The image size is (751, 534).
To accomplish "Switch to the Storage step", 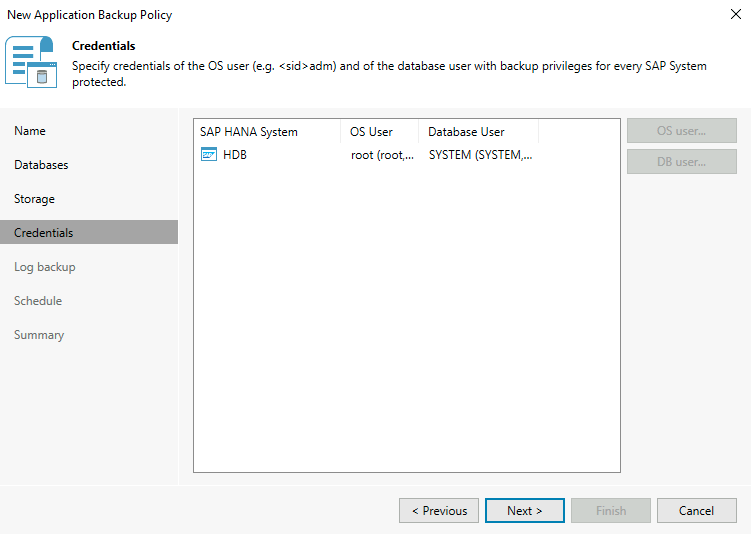I will click(x=34, y=199).
